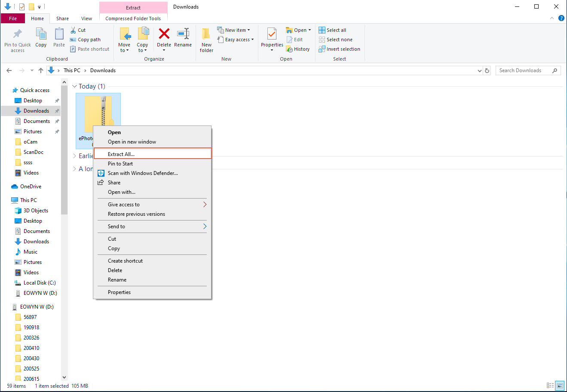This screenshot has height=392, width=567.
Task: Navigate up one folder level
Action: tap(41, 70)
